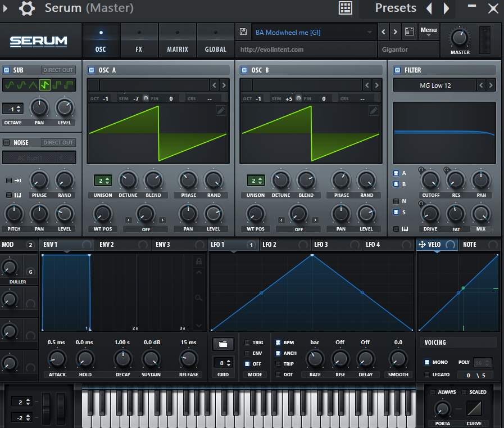The width and height of the screenshot is (504, 428).
Task: Change pitch bend up range stepper
Action: [x=21, y=402]
